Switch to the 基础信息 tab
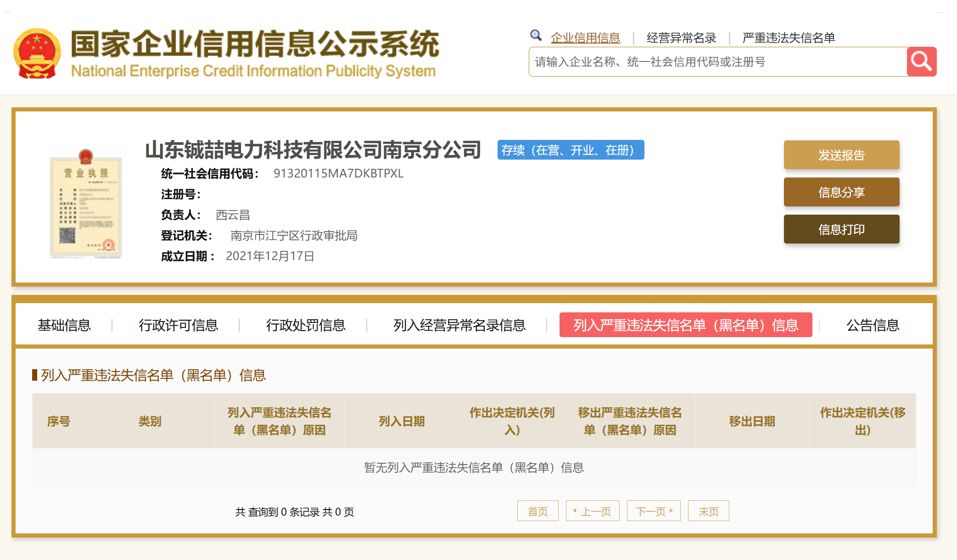Image resolution: width=957 pixels, height=560 pixels. point(64,325)
